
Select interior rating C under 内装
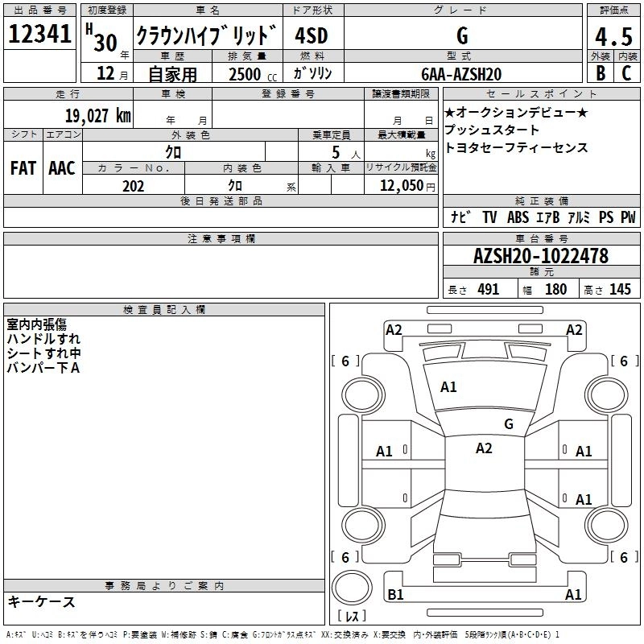[626, 73]
